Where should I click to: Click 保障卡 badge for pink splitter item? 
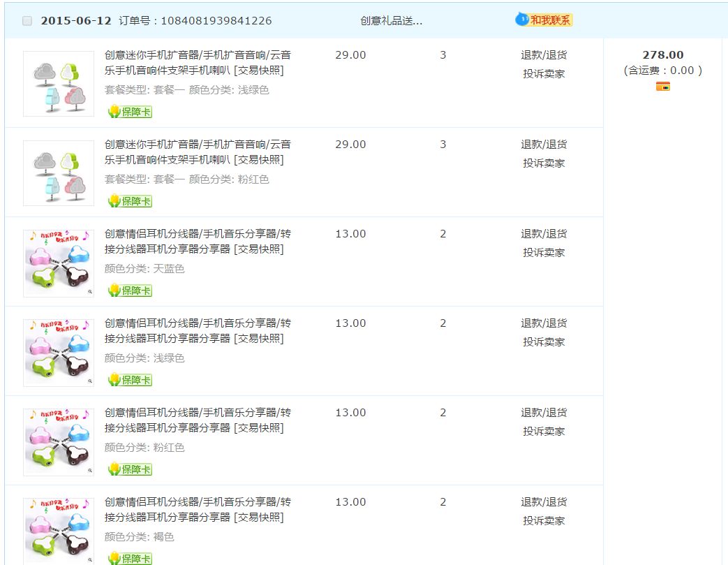(130, 469)
